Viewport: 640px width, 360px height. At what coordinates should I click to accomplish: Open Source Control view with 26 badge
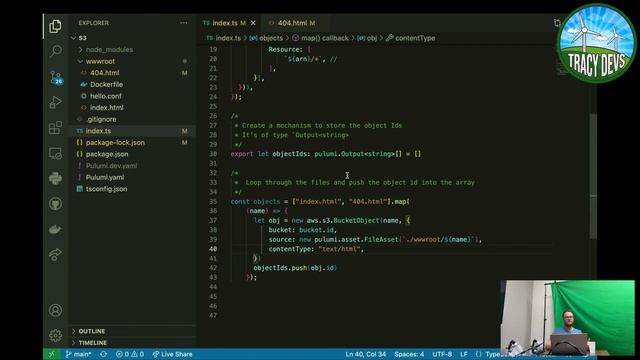click(x=56, y=77)
